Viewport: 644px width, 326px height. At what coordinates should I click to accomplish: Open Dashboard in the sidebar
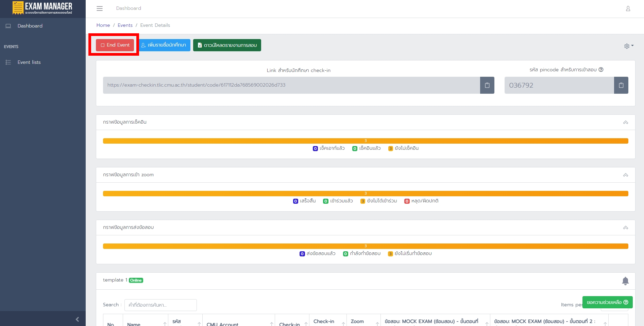[x=30, y=26]
